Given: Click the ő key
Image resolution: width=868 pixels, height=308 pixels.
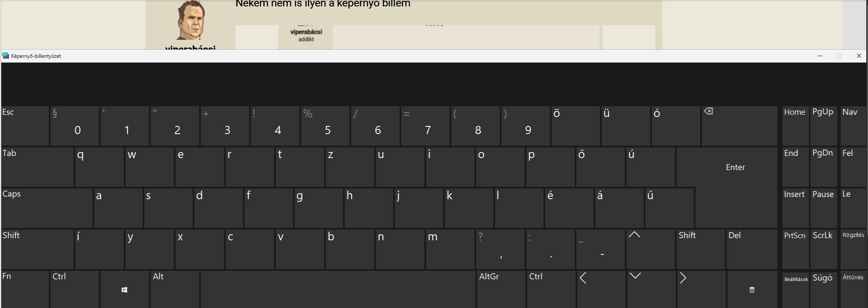Looking at the screenshot, I should click(600, 167).
